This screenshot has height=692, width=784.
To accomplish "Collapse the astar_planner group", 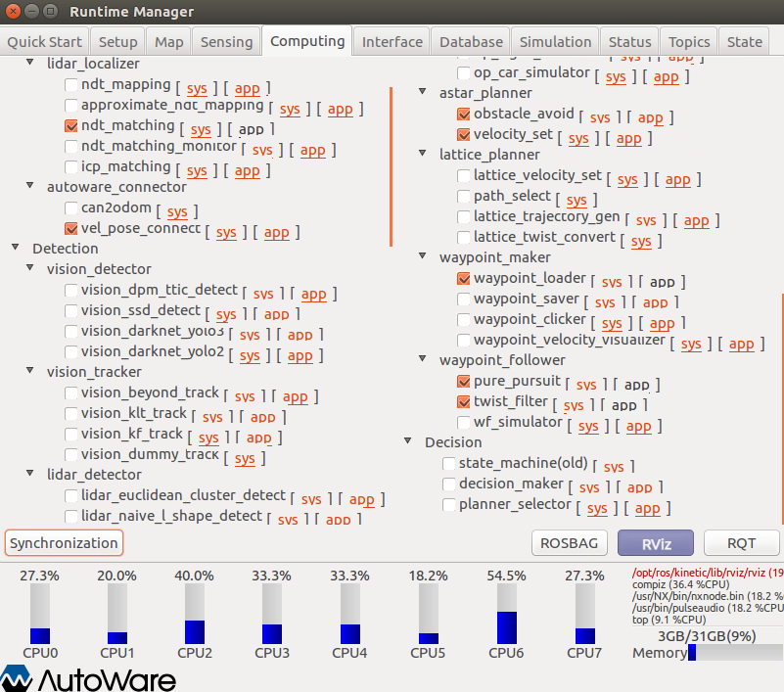I will (x=423, y=91).
